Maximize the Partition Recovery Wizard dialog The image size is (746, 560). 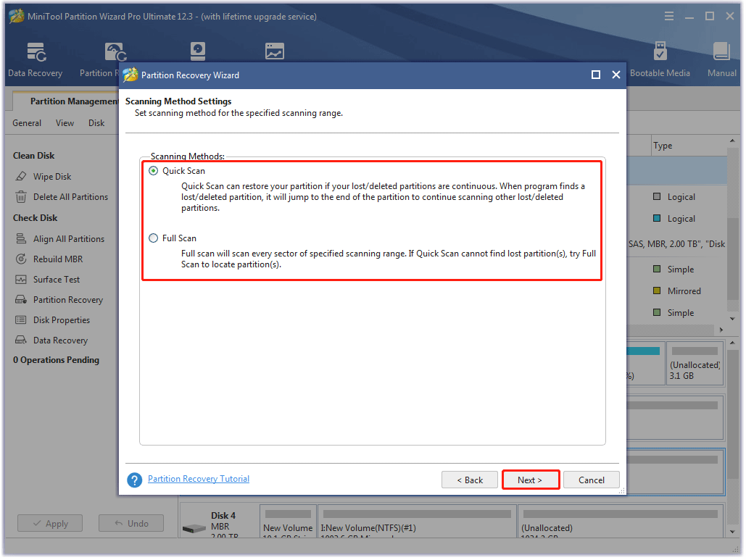pos(596,75)
